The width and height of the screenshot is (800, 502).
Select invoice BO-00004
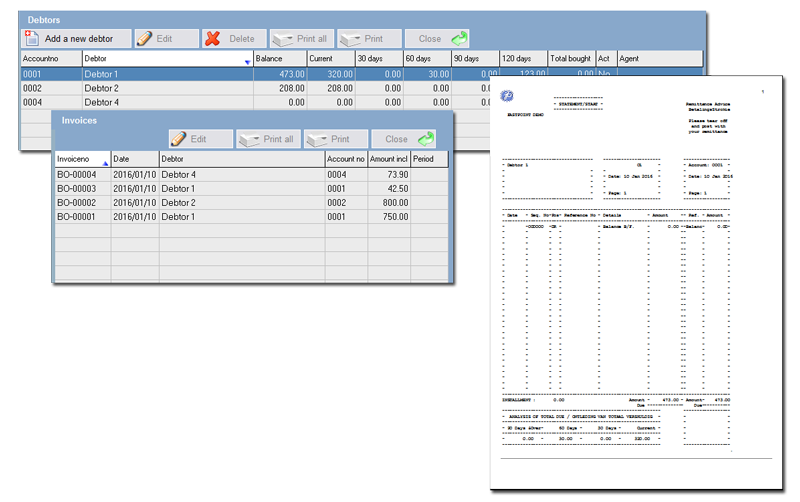252,174
